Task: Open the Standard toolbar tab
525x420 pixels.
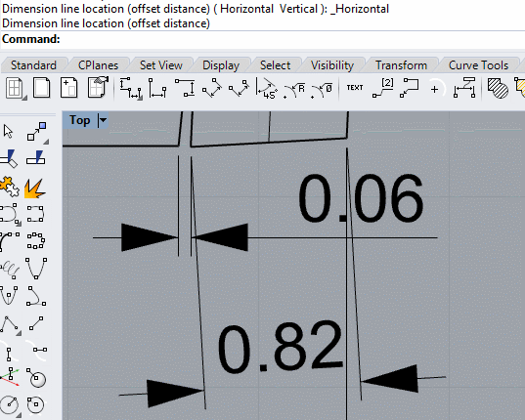Action: (33, 65)
